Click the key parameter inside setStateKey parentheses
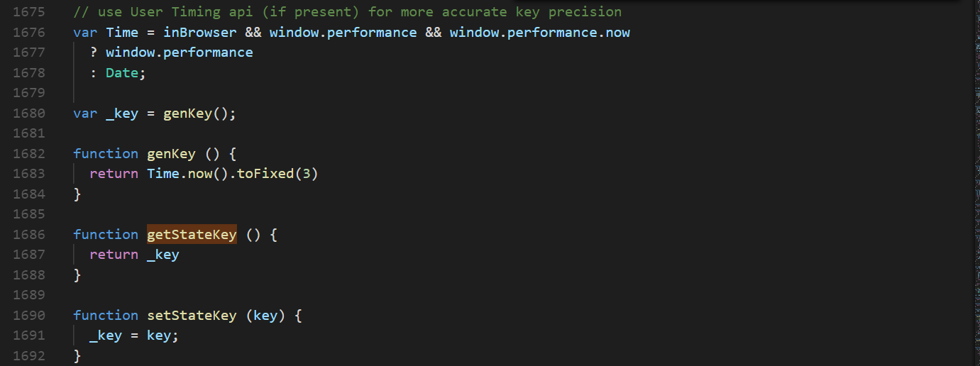 click(x=265, y=316)
